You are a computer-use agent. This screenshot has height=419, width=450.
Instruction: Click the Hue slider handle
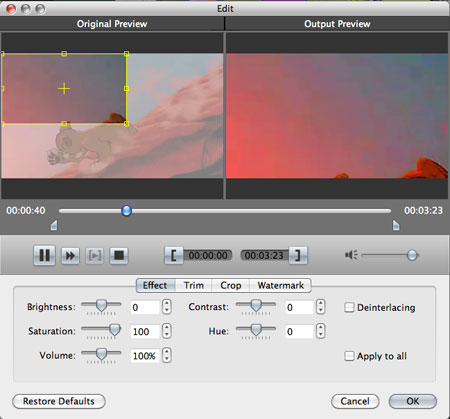(256, 330)
